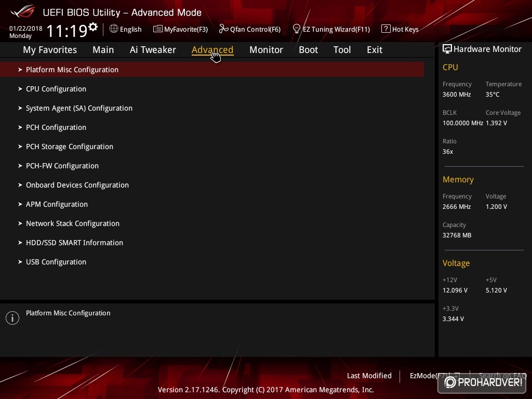Click Last Modified at the bottom
The image size is (532, 399).
pyautogui.click(x=369, y=376)
